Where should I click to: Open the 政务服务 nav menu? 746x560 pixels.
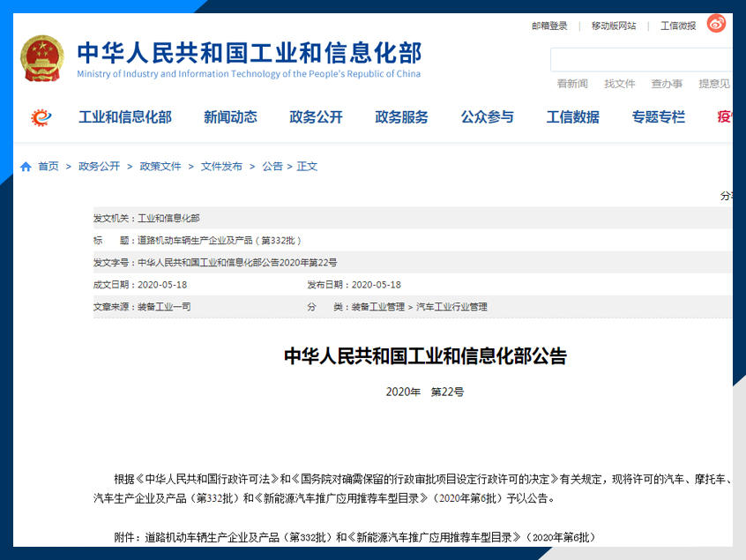point(401,117)
